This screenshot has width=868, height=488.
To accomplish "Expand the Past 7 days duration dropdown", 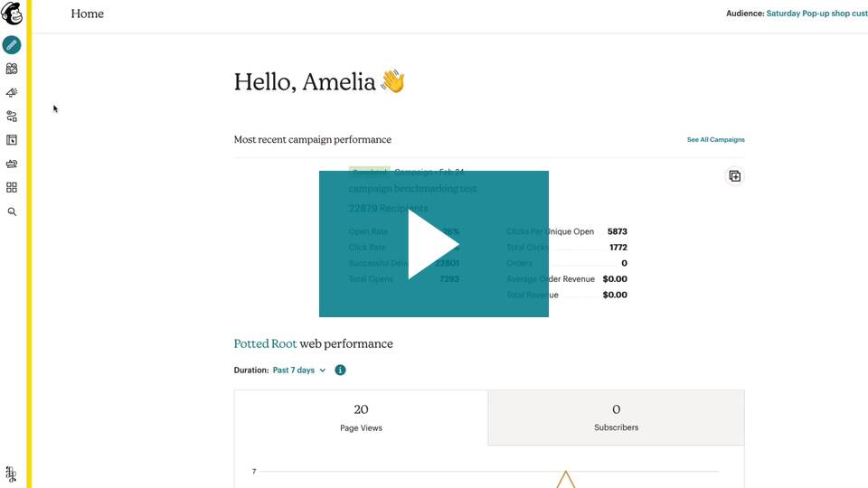I will point(299,370).
